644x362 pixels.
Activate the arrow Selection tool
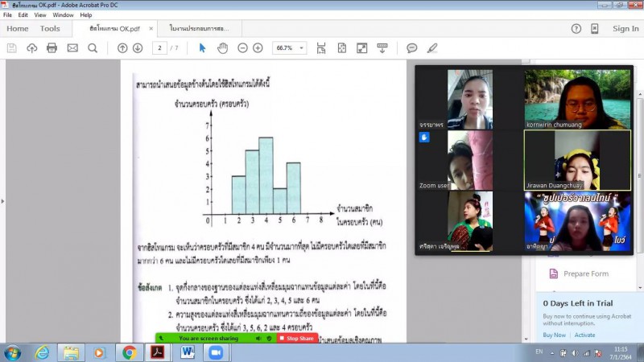202,48
